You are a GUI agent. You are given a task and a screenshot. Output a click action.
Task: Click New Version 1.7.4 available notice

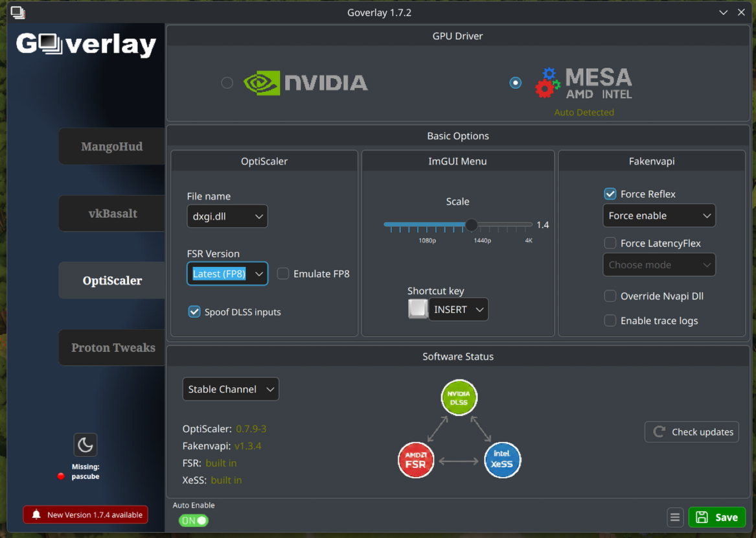[x=86, y=515]
